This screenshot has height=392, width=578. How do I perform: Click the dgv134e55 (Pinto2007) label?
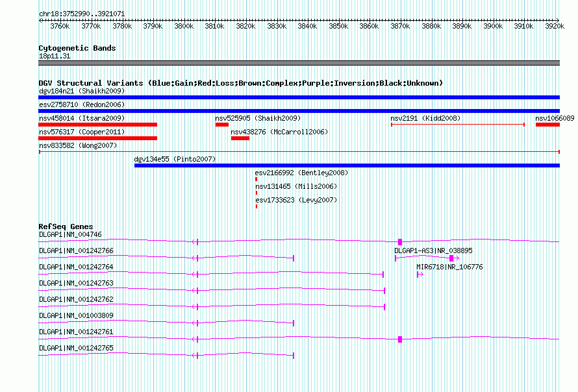175,159
